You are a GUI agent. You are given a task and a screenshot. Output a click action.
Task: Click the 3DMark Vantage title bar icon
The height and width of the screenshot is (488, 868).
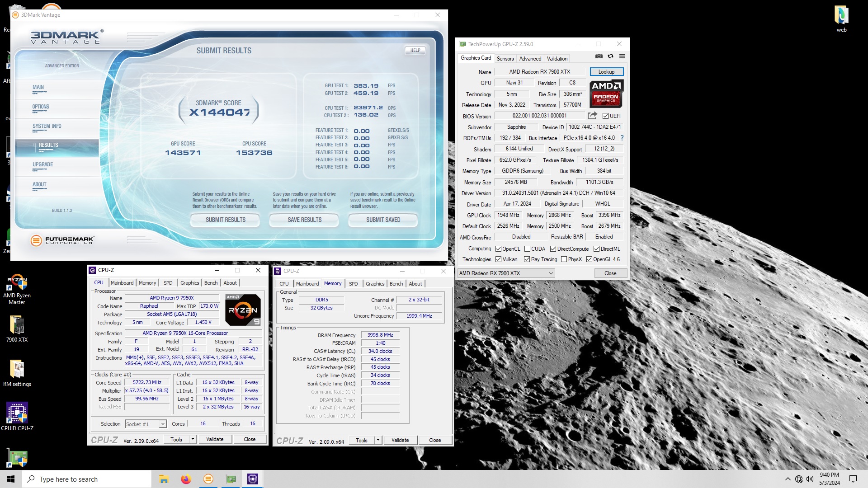(15, 15)
